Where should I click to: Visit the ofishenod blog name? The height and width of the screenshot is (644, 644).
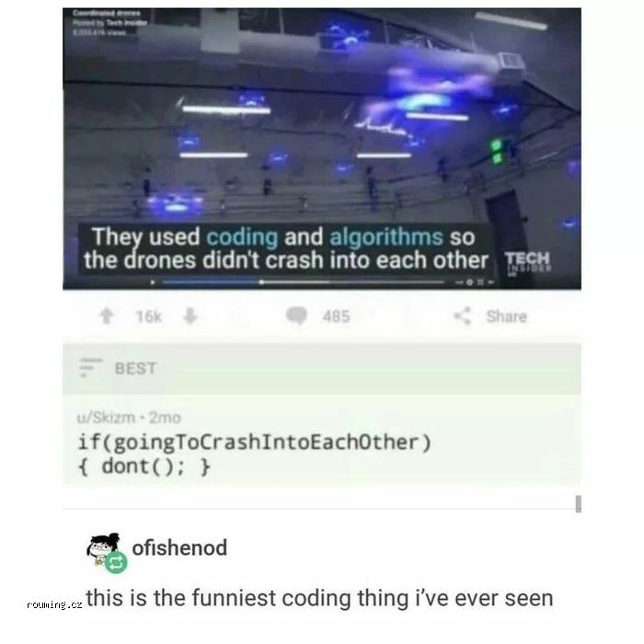179,548
